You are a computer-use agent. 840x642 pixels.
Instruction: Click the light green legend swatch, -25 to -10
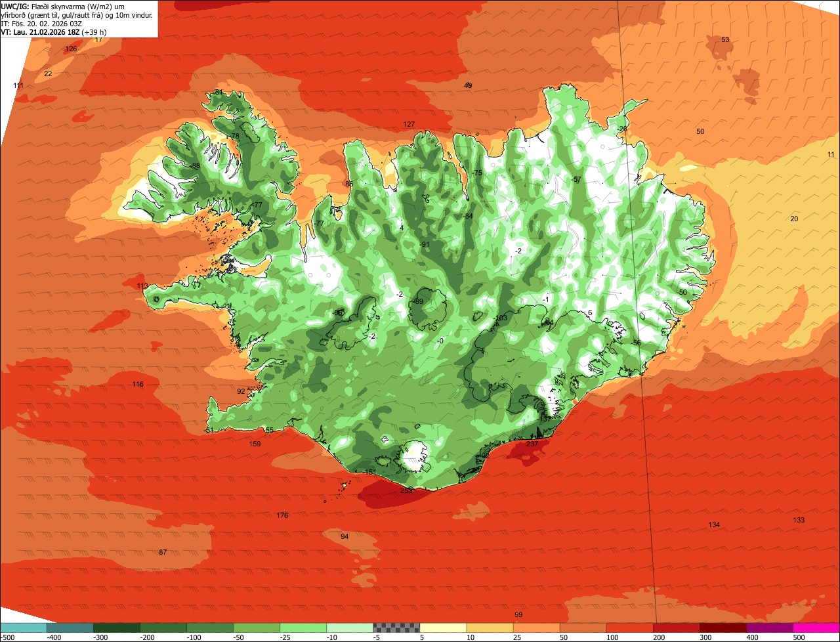tap(303, 628)
